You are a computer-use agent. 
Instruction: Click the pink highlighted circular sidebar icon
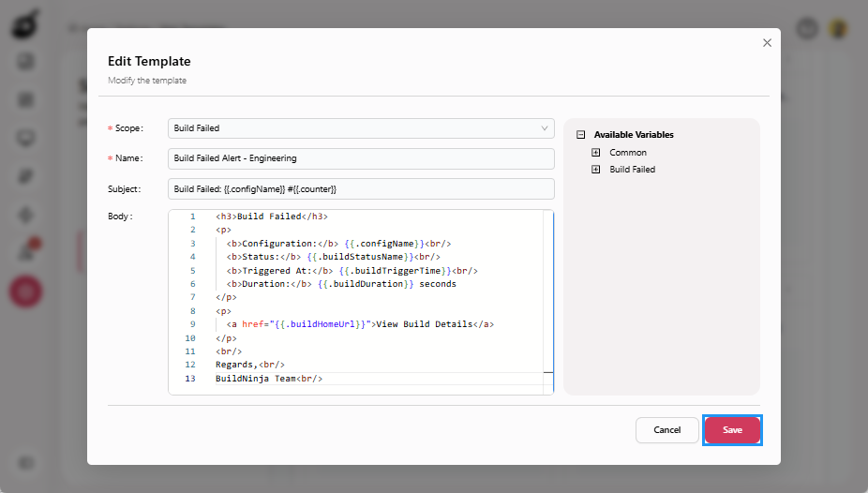(25, 291)
